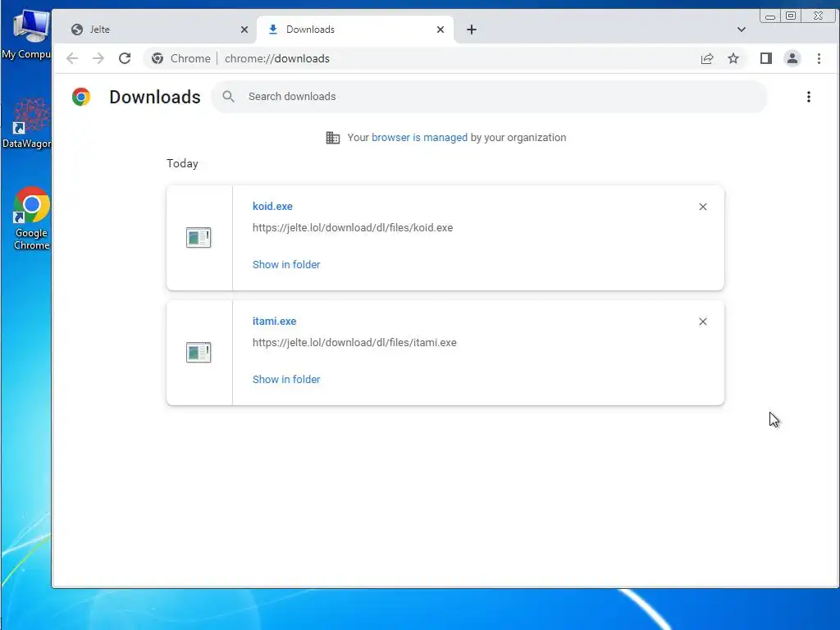The height and width of the screenshot is (630, 840).
Task: Open the profile avatar button
Action: pos(792,58)
